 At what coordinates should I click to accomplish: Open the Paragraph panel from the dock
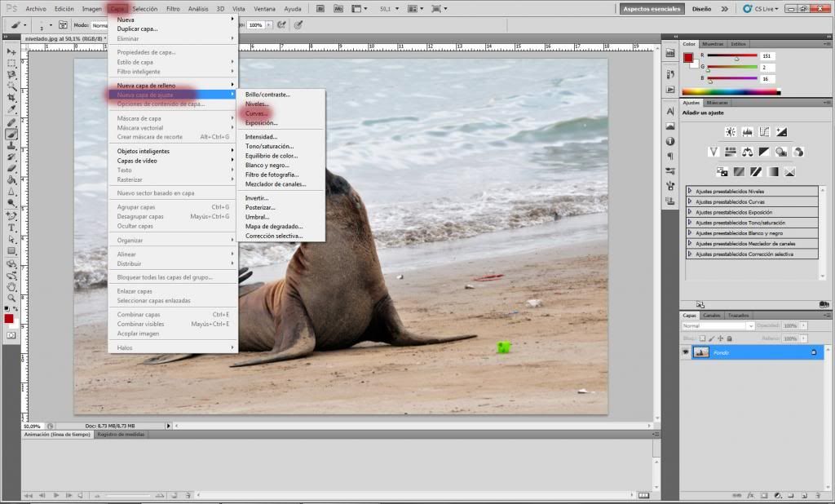coord(670,156)
